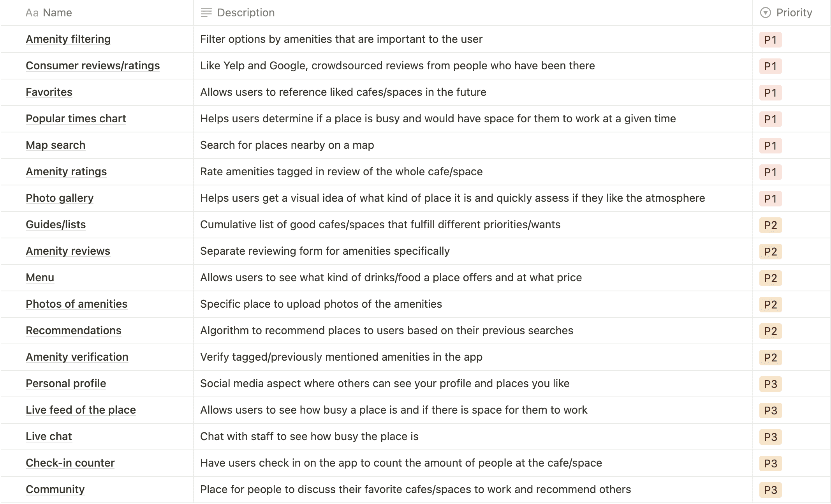Open the Consumer reviews/ratings page
This screenshot has width=831, height=504.
click(93, 66)
